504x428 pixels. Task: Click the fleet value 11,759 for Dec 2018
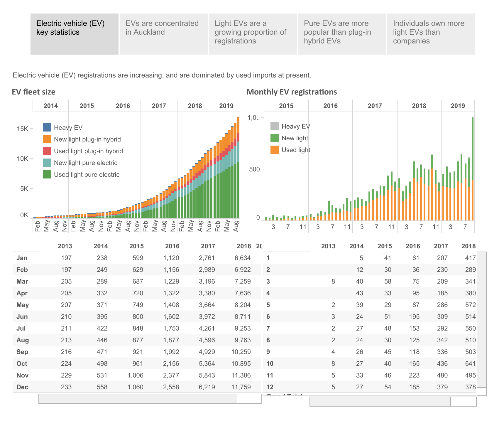(241, 387)
